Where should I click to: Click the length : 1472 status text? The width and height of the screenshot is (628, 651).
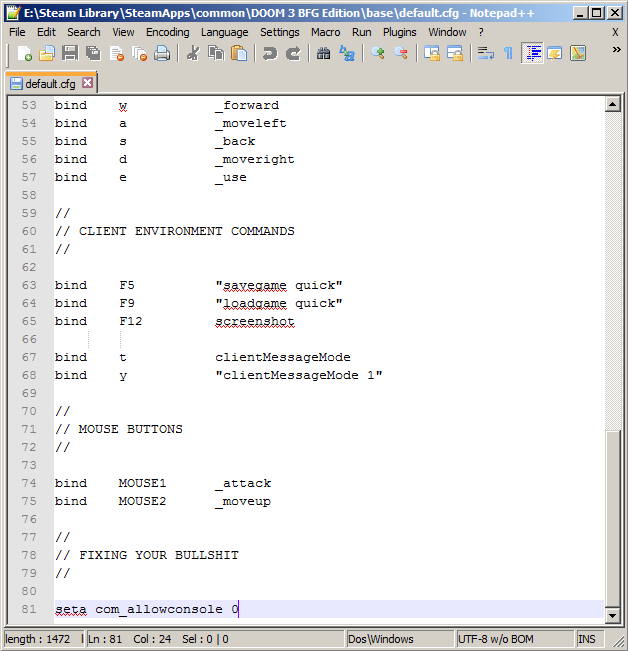coord(38,639)
